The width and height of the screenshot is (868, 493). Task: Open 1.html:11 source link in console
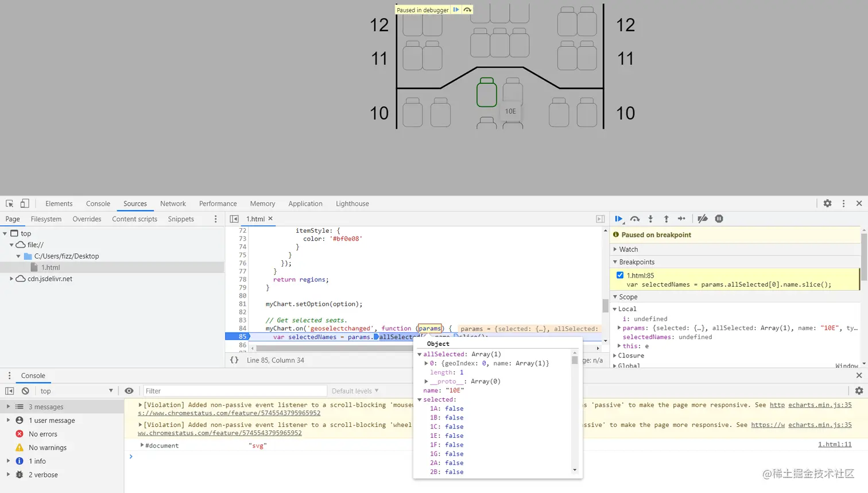pyautogui.click(x=835, y=444)
